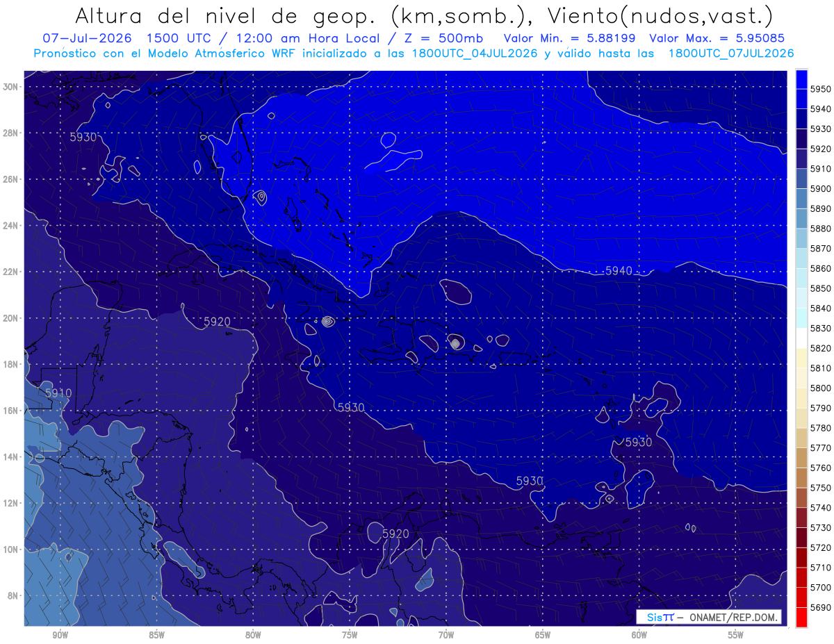Click the 5860 value on the color legend
834x644 pixels.
coord(820,268)
